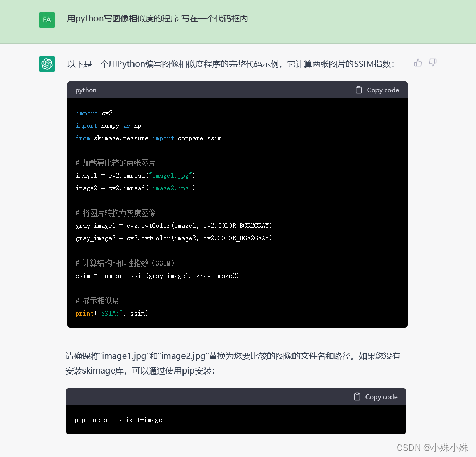Click the response intro sentence mentioning SSIM指数
The width and height of the screenshot is (476, 457).
point(230,64)
